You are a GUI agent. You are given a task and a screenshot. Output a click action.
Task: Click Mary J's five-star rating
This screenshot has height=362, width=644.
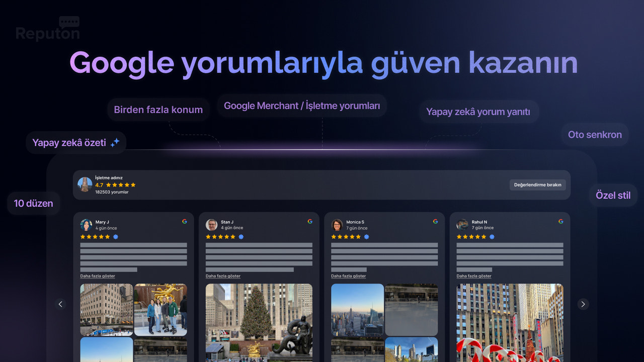(x=95, y=237)
